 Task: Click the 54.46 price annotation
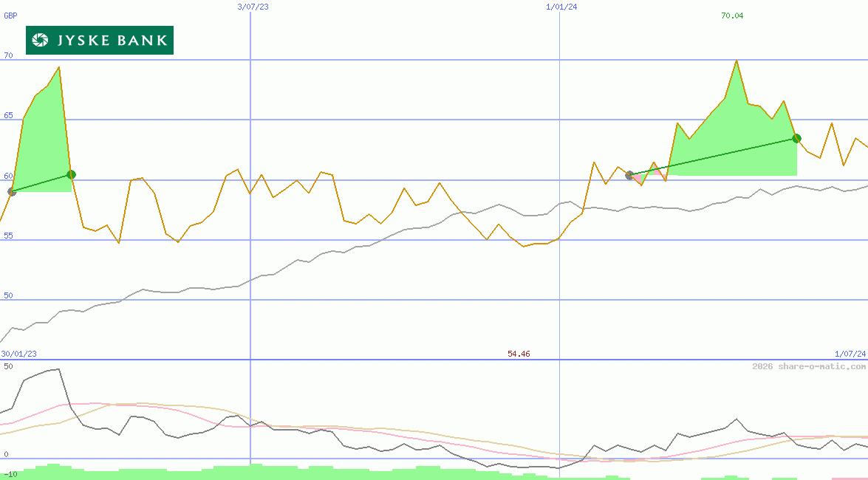point(519,354)
